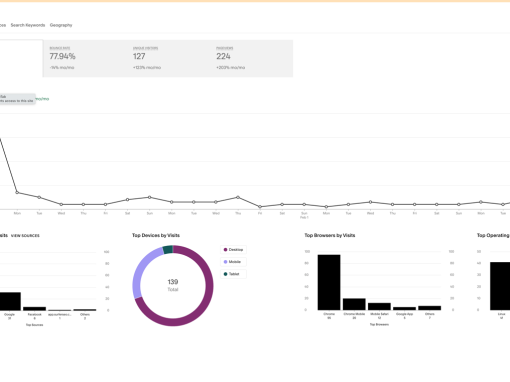Viewport: 510px width, 382px height.
Task: Click the Others bar in Top Browsers
Action: tap(430, 308)
